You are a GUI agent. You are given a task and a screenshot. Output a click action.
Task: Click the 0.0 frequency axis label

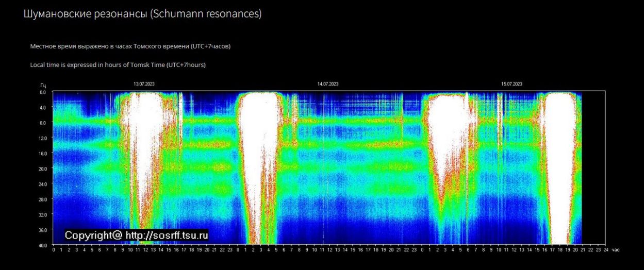[x=43, y=92]
